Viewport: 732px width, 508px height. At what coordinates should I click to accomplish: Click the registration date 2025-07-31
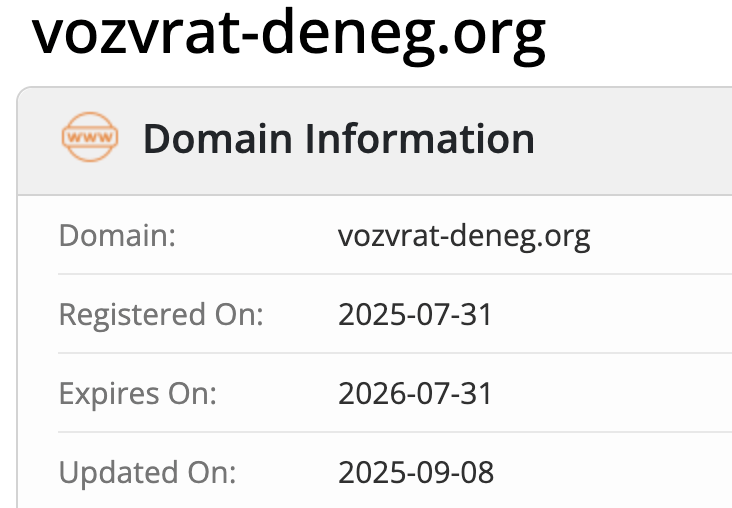coord(415,315)
